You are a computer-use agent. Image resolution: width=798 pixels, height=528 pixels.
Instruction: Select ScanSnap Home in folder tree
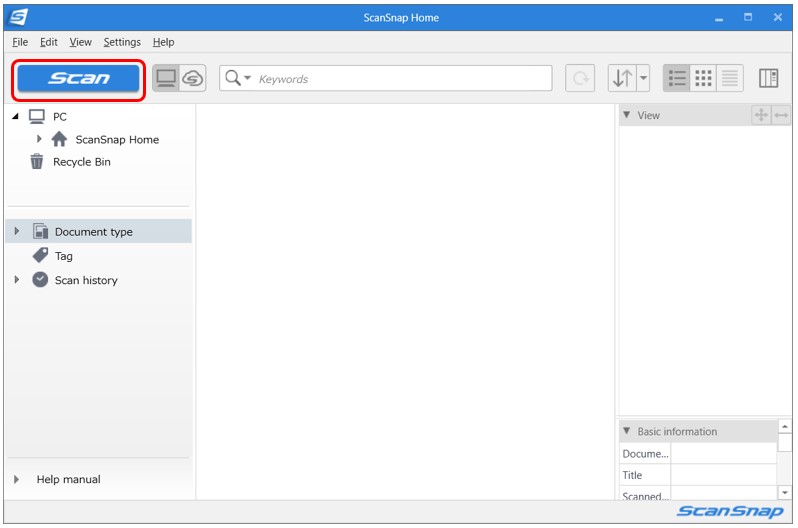[117, 140]
